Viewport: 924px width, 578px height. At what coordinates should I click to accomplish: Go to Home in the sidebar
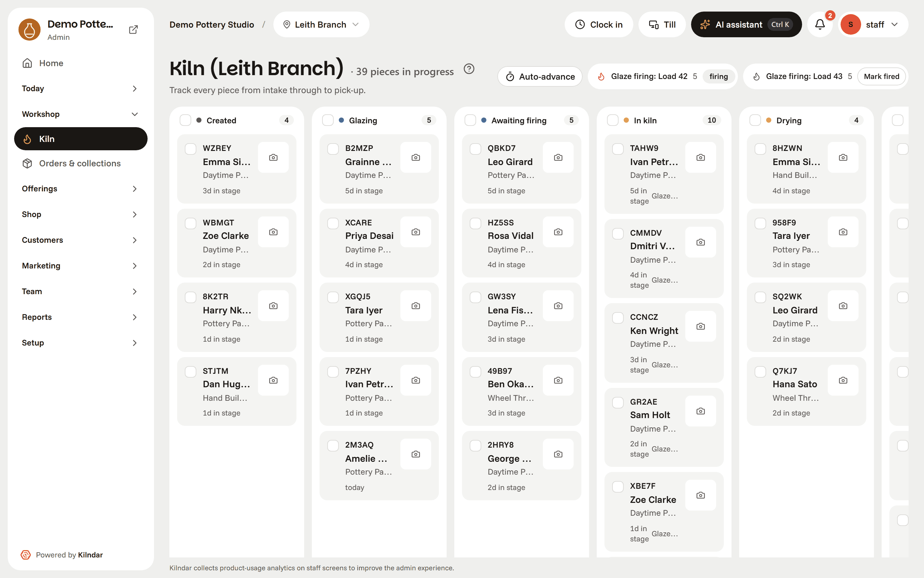[80, 63]
